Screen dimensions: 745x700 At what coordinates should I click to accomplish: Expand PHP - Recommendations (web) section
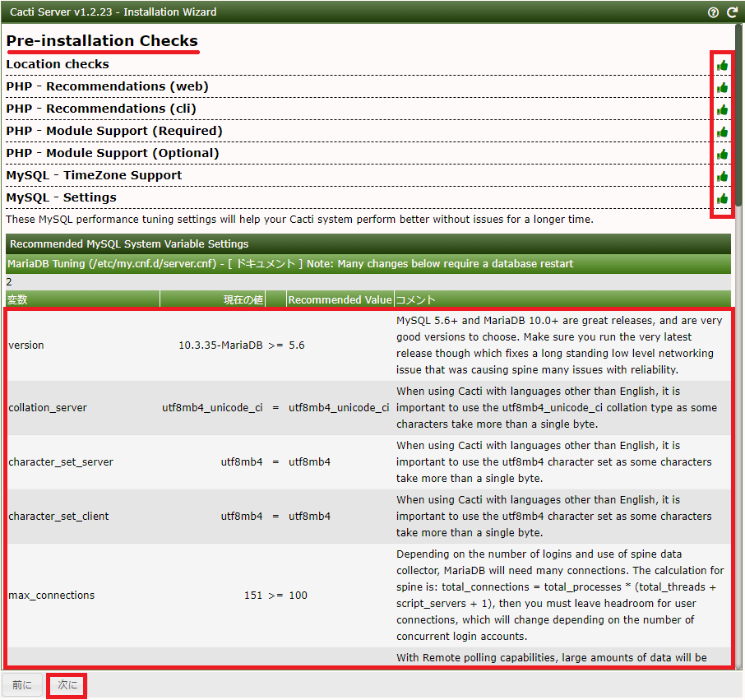[107, 86]
